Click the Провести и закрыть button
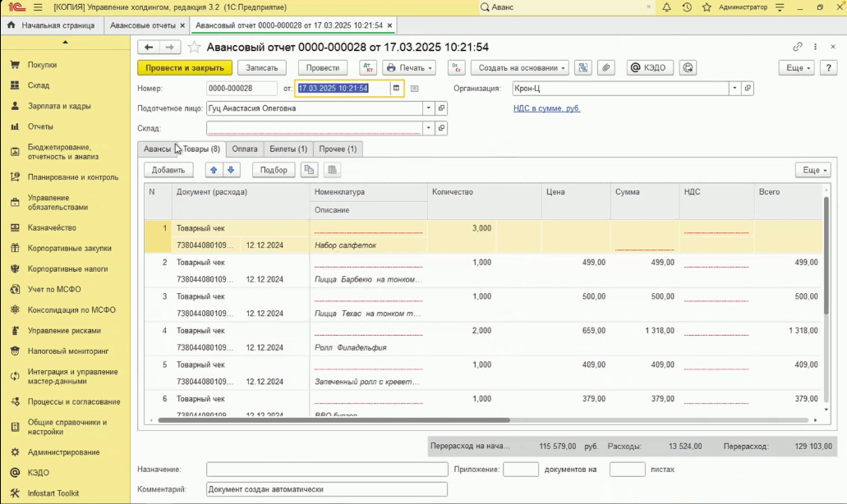 (185, 68)
